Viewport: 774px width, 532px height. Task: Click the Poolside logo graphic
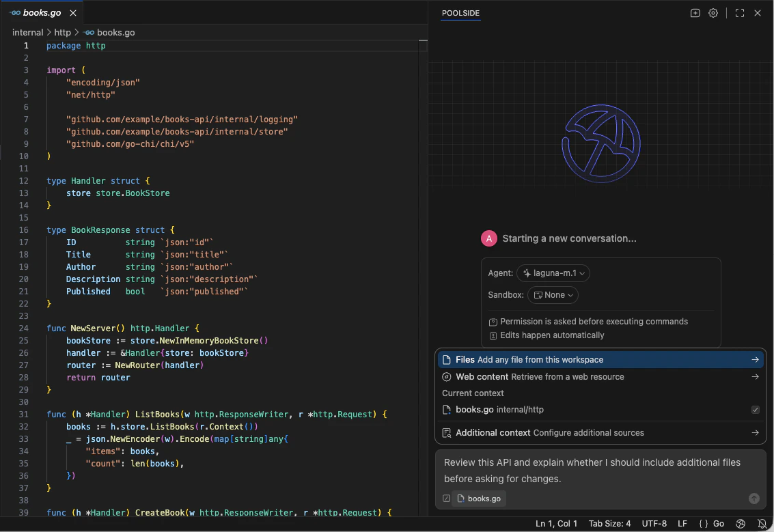point(600,143)
